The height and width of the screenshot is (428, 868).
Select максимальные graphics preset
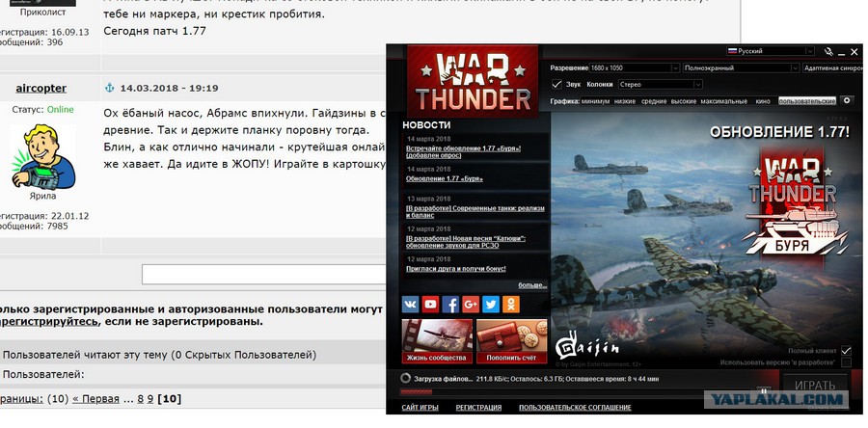coord(723,102)
